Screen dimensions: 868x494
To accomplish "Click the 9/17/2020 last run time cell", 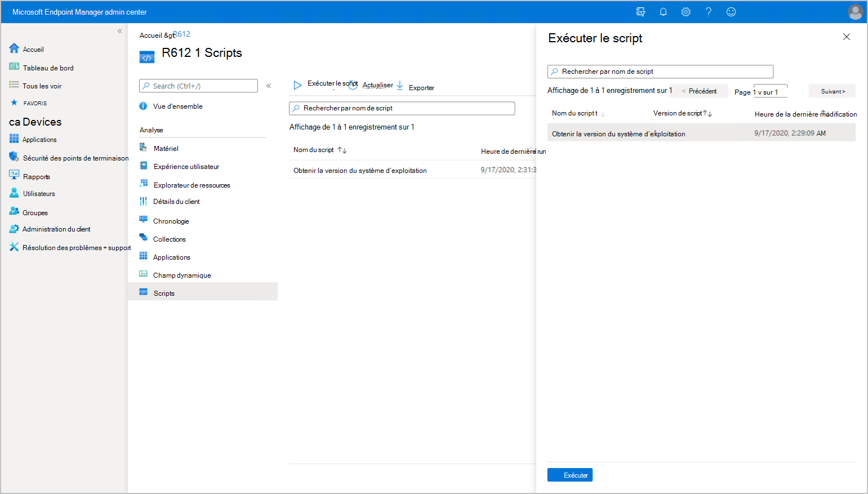I will pos(508,170).
